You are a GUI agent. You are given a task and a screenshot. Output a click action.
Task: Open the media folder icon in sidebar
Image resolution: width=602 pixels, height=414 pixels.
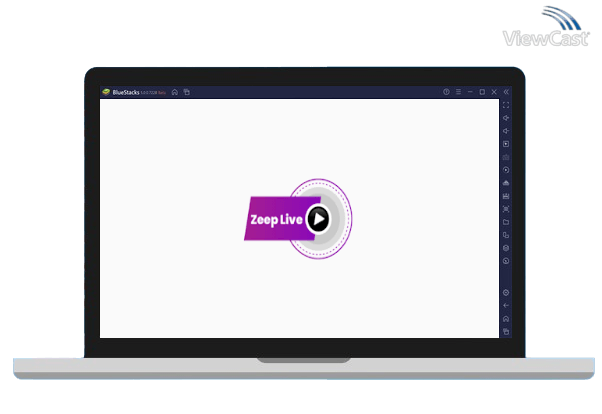[x=506, y=222]
